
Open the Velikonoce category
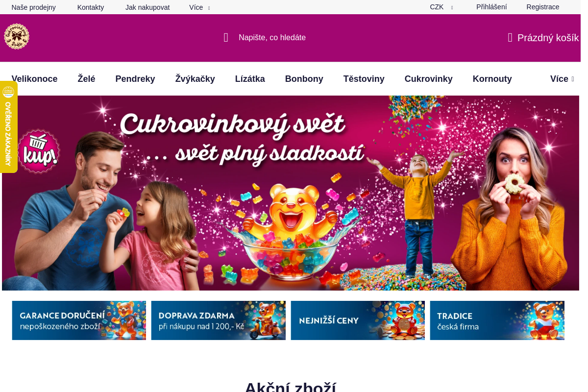34,79
